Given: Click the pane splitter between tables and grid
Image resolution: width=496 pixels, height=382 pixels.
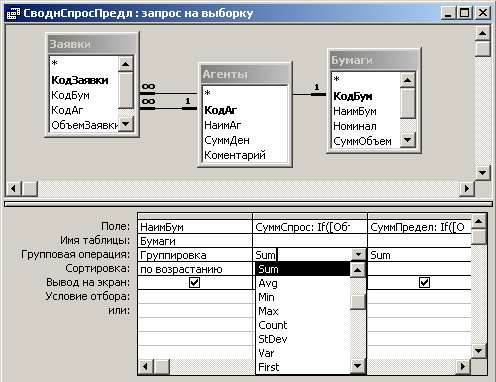Looking at the screenshot, I should [248, 204].
